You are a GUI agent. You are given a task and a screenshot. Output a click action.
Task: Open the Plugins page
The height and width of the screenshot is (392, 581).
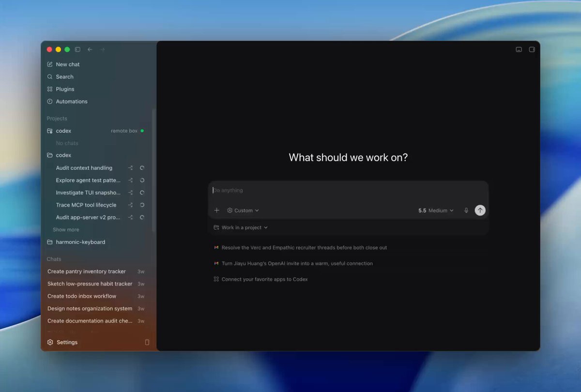point(65,89)
